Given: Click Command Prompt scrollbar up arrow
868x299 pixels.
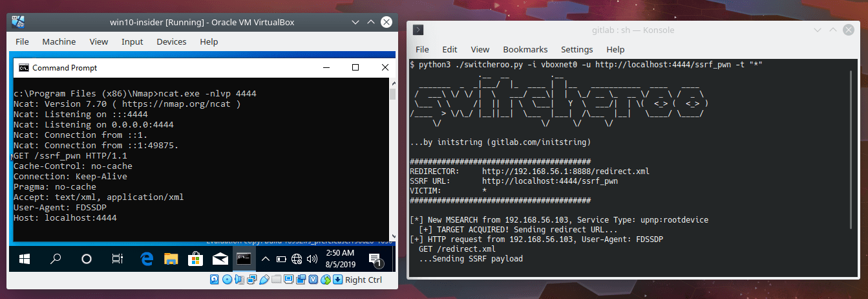Looking at the screenshot, I should 392,83.
